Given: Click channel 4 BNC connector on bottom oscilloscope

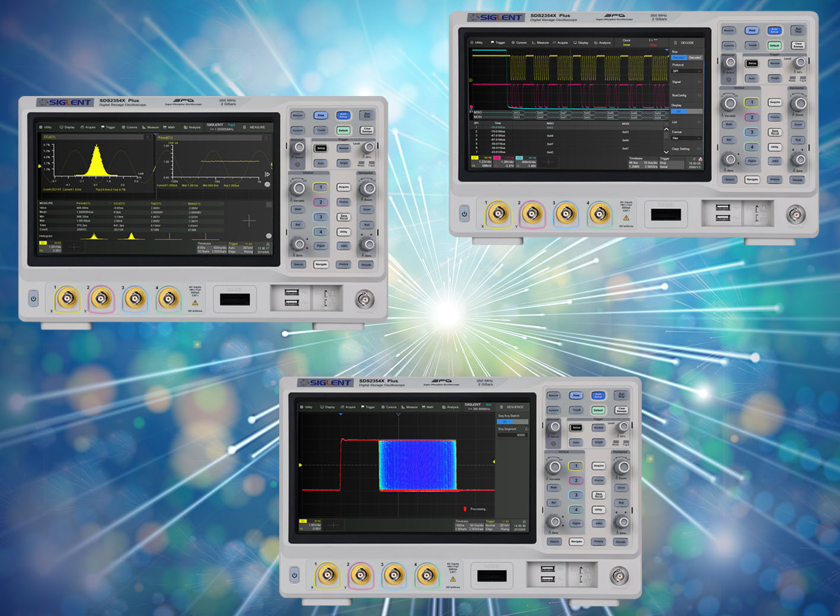Looking at the screenshot, I should [x=427, y=574].
